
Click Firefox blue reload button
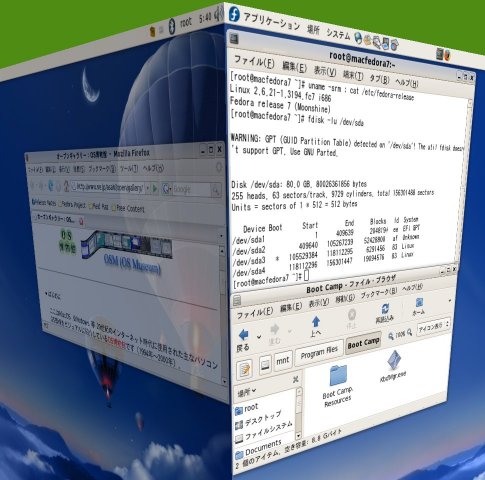(50, 185)
